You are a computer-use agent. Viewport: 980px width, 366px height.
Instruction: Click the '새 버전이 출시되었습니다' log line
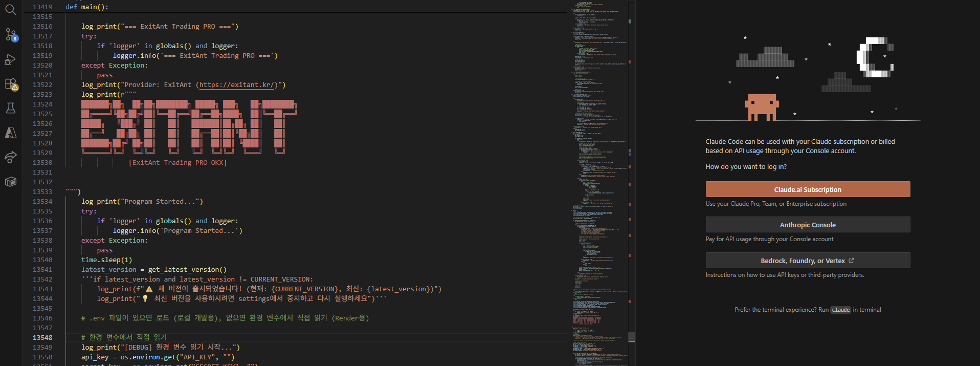coord(269,289)
